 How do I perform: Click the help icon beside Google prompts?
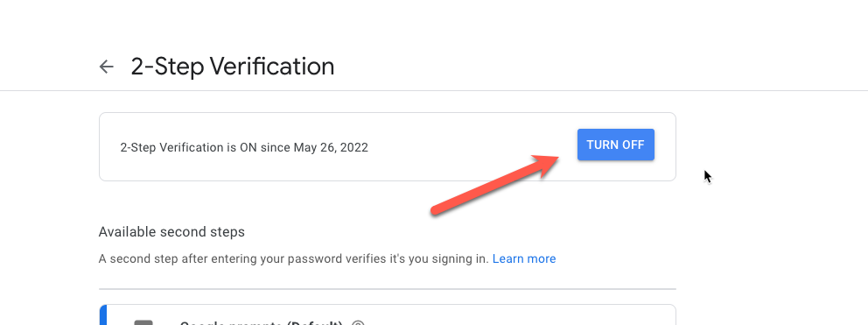click(x=358, y=322)
